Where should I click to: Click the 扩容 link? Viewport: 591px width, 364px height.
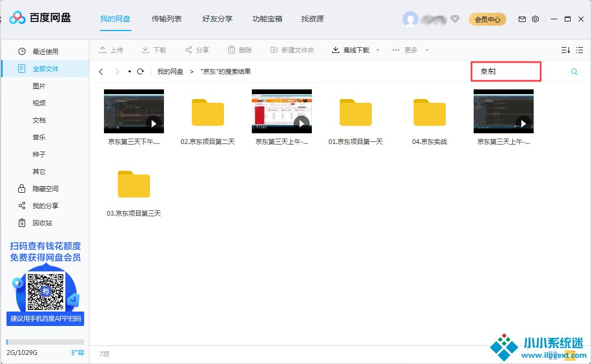(x=78, y=353)
